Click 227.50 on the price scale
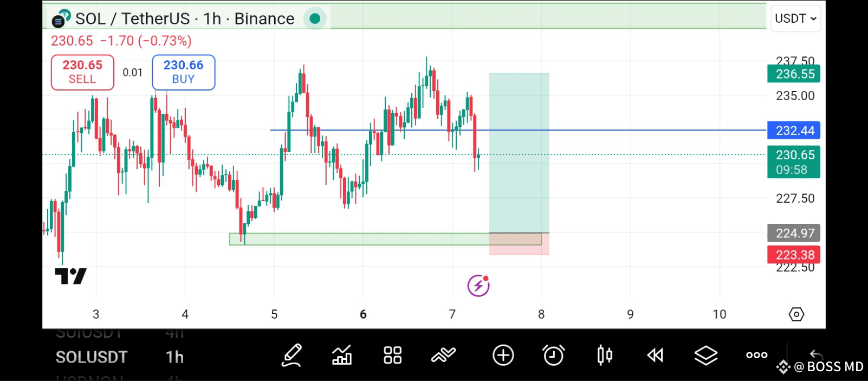 coord(795,198)
